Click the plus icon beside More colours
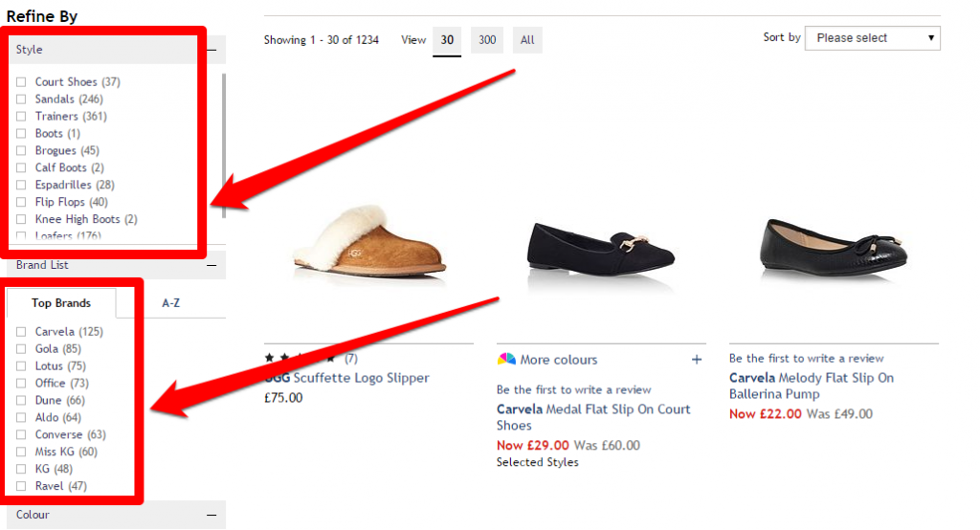Screen dimensions: 980x530 point(696,360)
